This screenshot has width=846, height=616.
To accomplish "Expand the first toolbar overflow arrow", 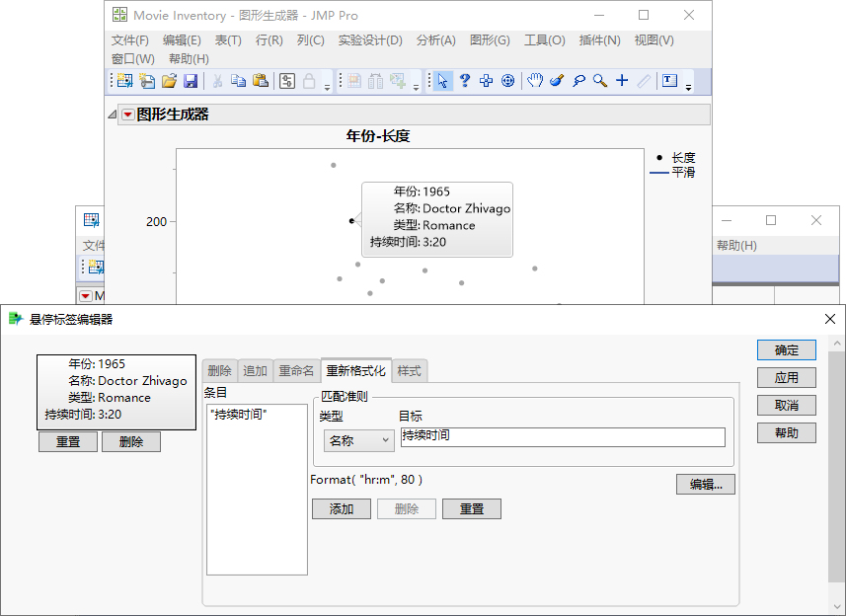I will pos(327,88).
